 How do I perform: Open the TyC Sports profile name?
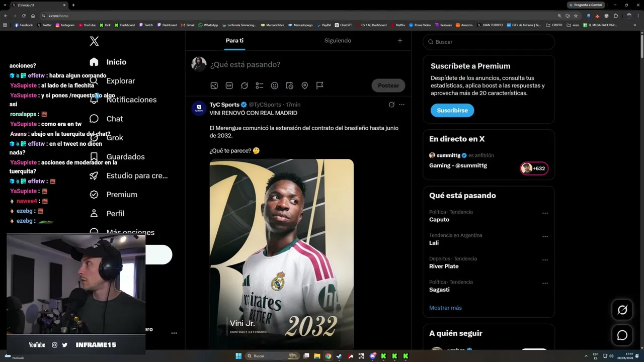pyautogui.click(x=224, y=105)
